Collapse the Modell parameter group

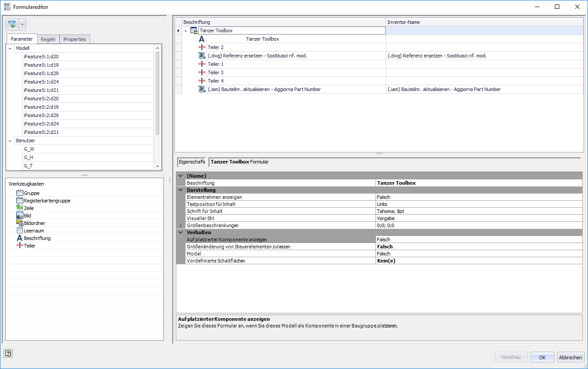(x=10, y=48)
